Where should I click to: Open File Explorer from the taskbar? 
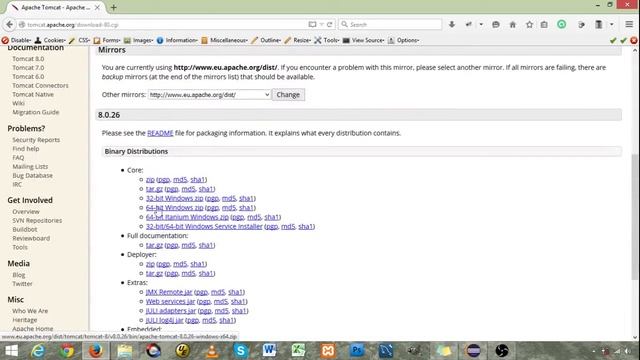point(124,351)
